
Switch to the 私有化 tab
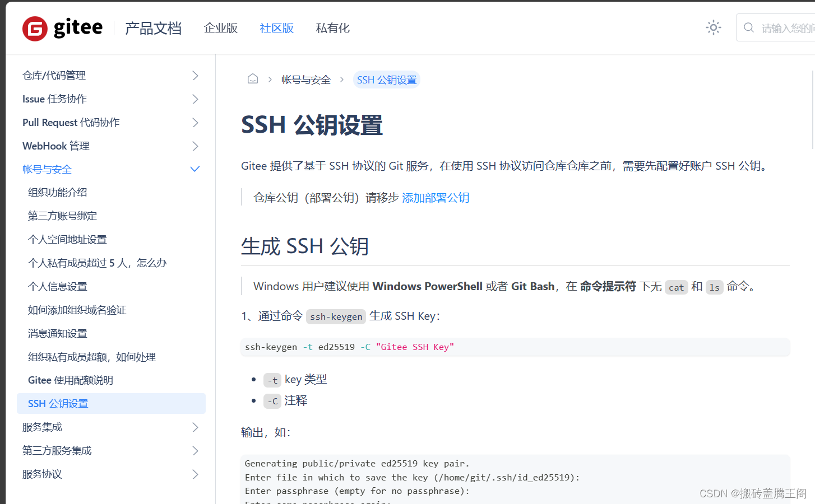click(x=333, y=28)
